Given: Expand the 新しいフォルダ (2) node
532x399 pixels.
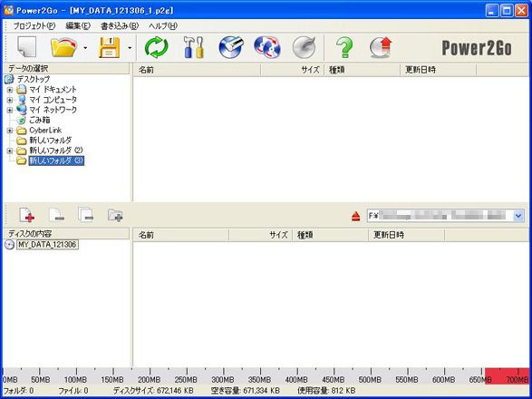Looking at the screenshot, I should click(x=10, y=151).
